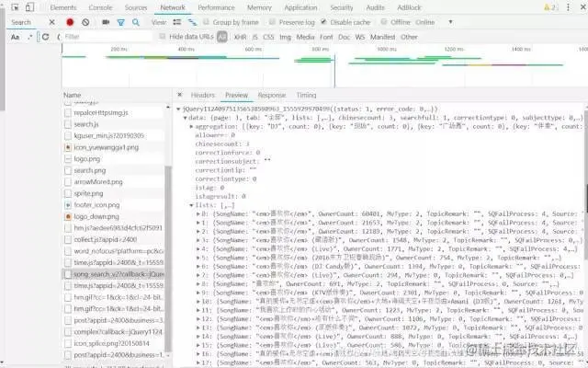Filter requests by WS type
Screen dimensions: 588x368
click(x=360, y=37)
